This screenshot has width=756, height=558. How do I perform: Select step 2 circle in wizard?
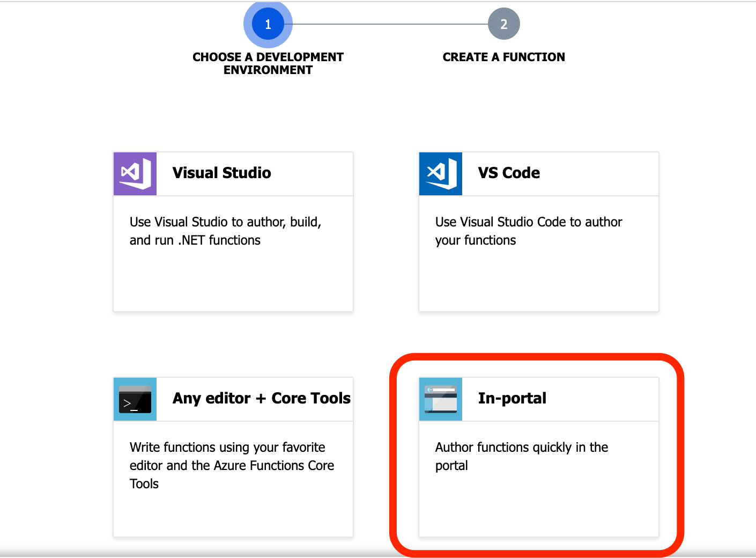(x=504, y=24)
